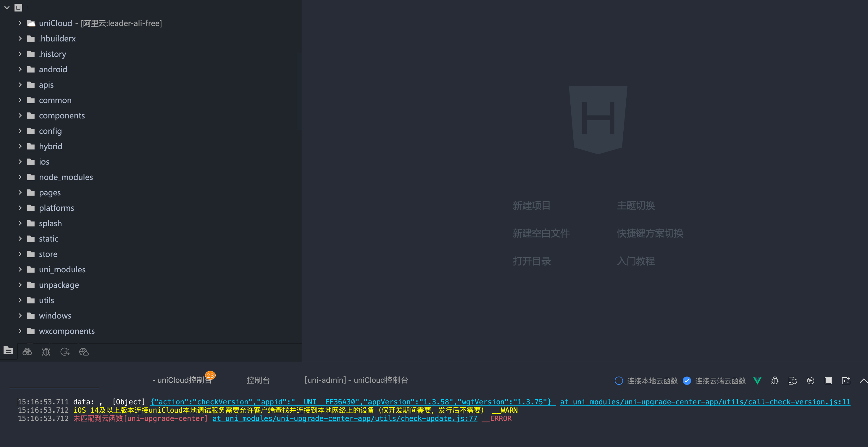Click the new terminal icon in console
Viewport: 868px width, 447px height.
(x=846, y=381)
